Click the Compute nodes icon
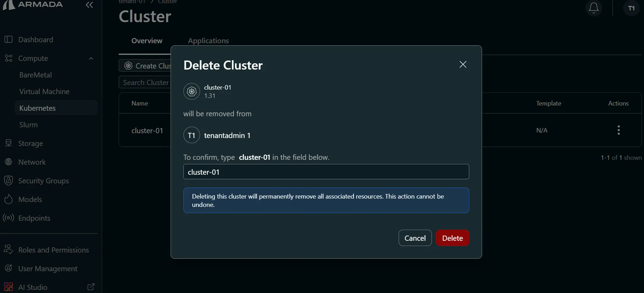The image size is (644, 293). point(9,58)
